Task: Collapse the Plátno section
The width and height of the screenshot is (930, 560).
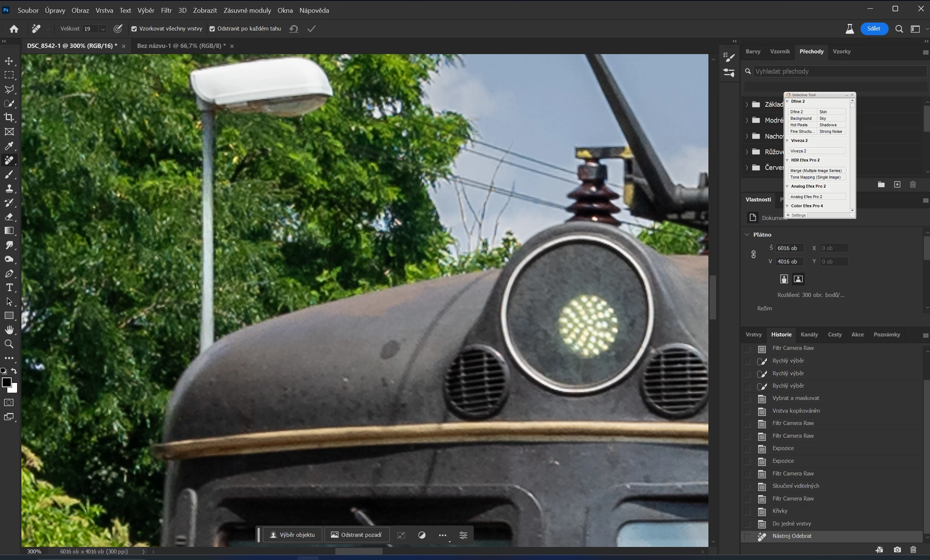Action: pos(747,234)
